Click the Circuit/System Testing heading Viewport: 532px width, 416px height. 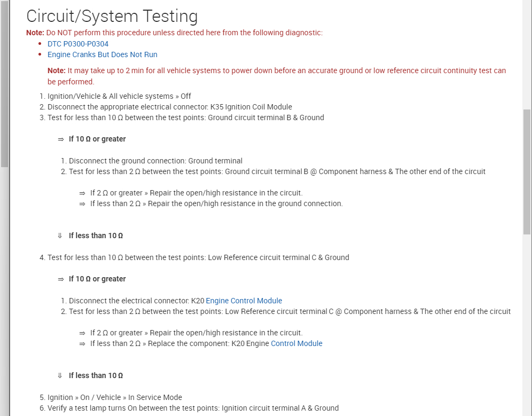(x=112, y=17)
